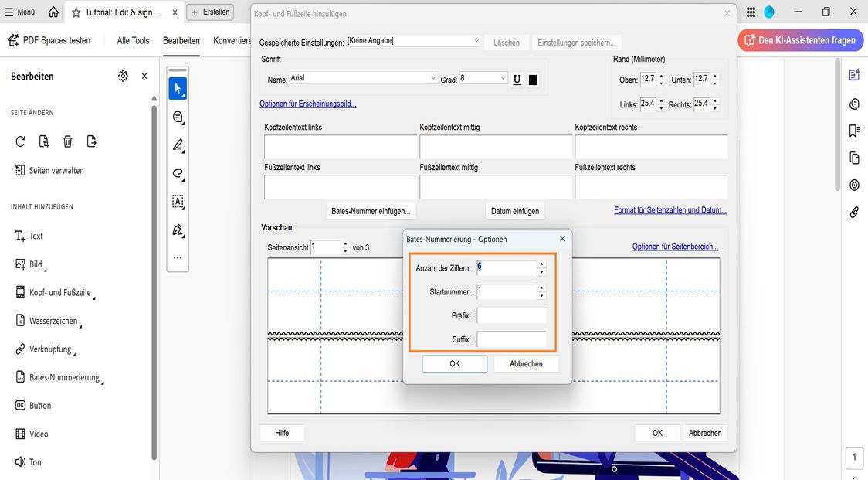
Task: Click Kopfzeilentext rechts field
Action: click(652, 147)
